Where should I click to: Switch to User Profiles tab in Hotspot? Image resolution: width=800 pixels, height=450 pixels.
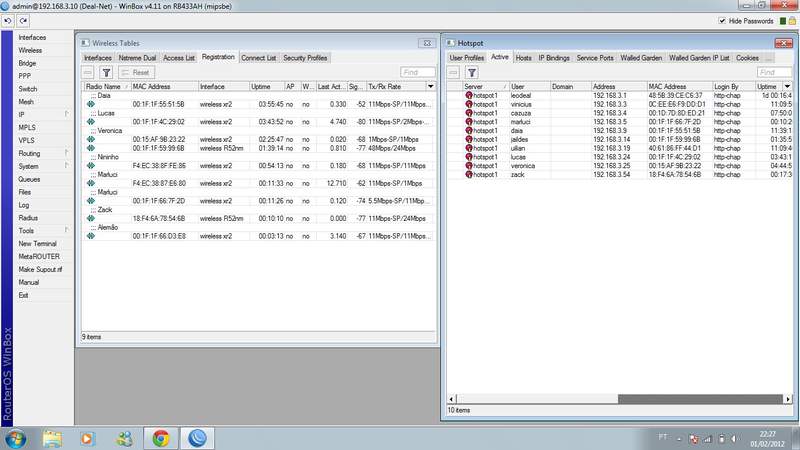tap(466, 58)
